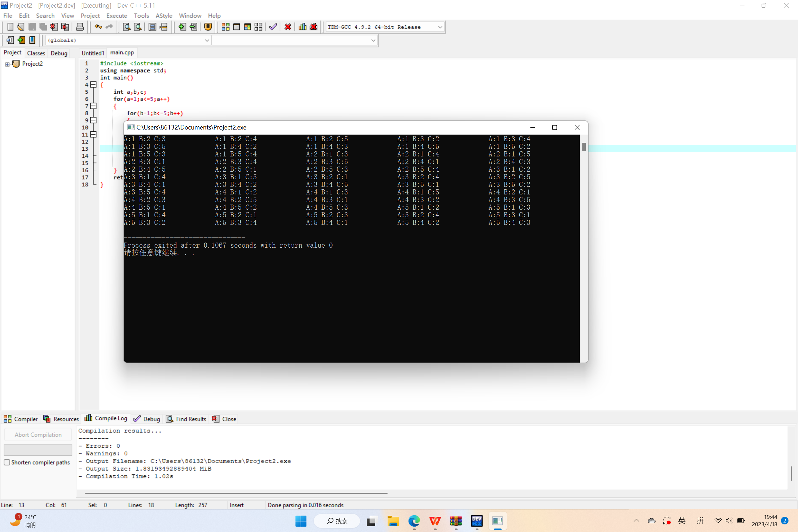Collapse the fold box at line 11
This screenshot has height=532, width=798.
pyautogui.click(x=94, y=134)
